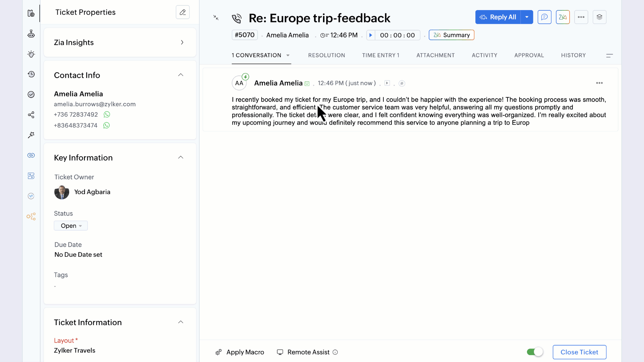Screen dimensions: 644x362
Task: Open the Zia bot icon in sidebar
Action: click(31, 34)
